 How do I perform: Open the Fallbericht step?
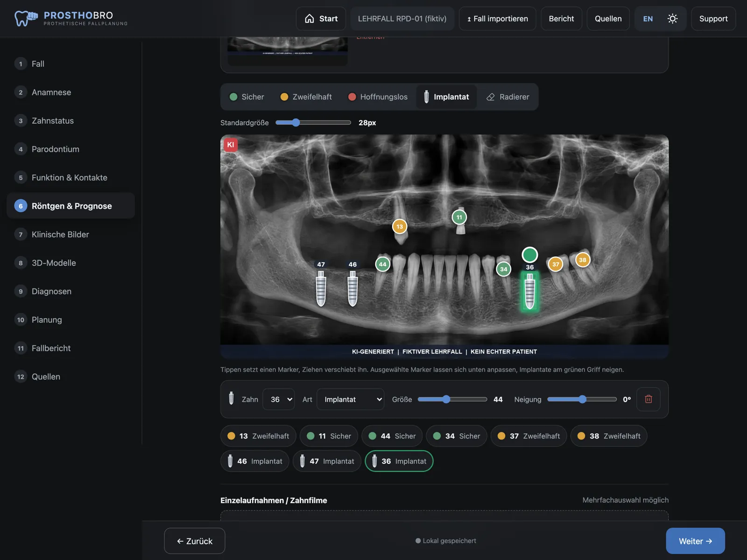(x=71, y=348)
